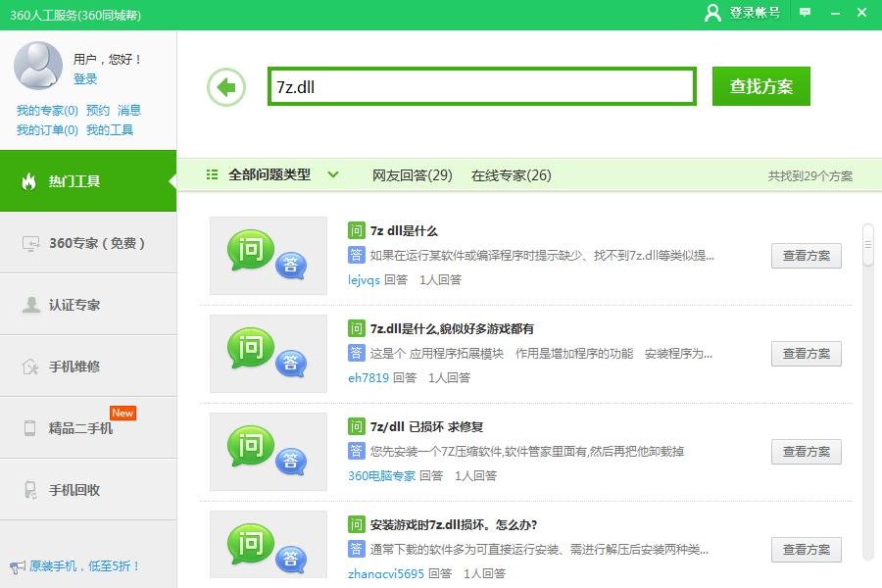The height and width of the screenshot is (588, 882).
Task: Open 360专家（免费）from the sidebar icon
Action: (28, 243)
